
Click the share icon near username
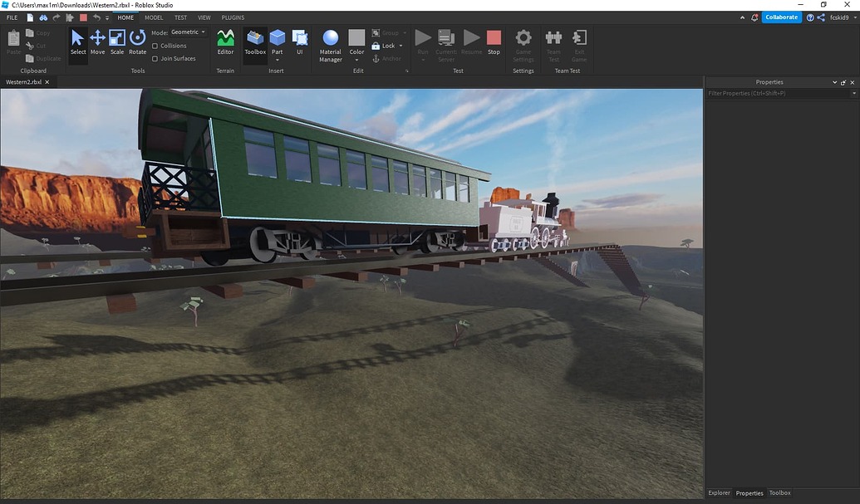coord(821,17)
